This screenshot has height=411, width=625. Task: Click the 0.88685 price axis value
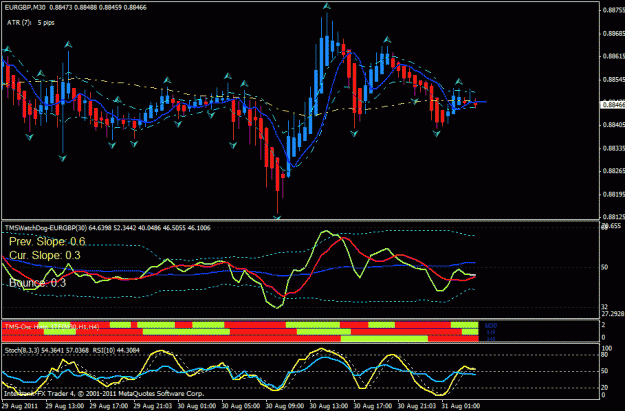pos(613,33)
